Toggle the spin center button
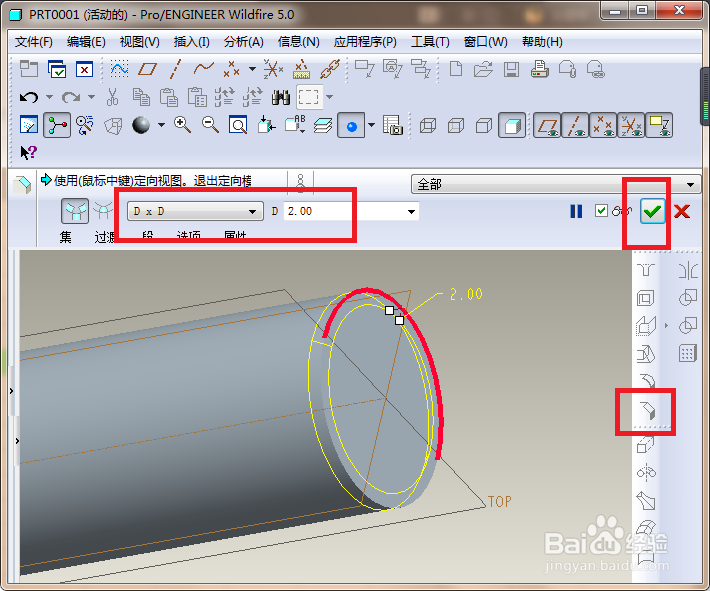Image resolution: width=710 pixels, height=591 pixels. [x=57, y=125]
